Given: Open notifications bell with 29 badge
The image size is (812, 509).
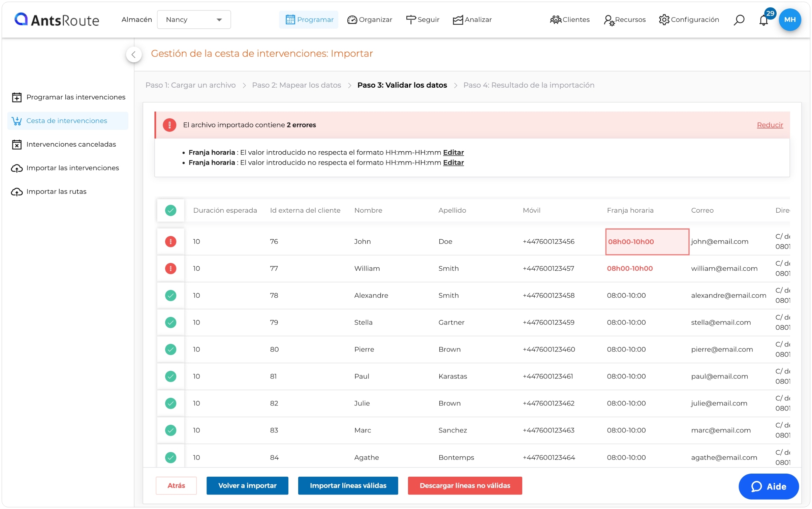Looking at the screenshot, I should point(764,19).
